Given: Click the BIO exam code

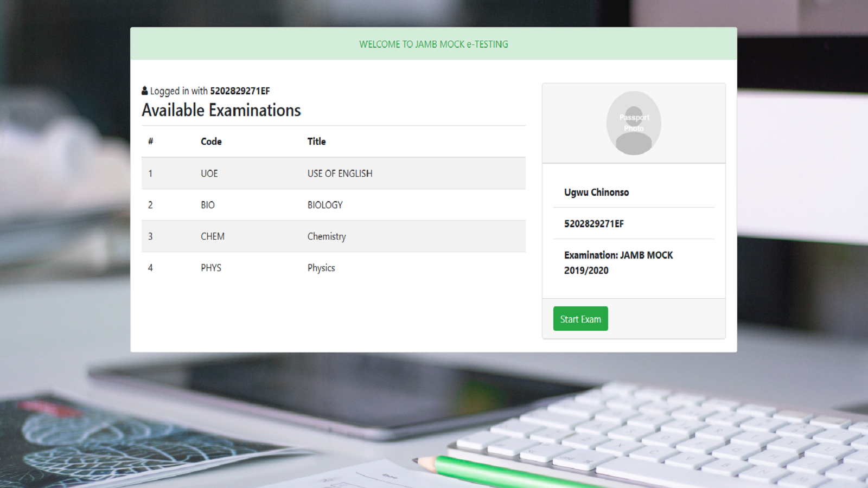Looking at the screenshot, I should (207, 205).
